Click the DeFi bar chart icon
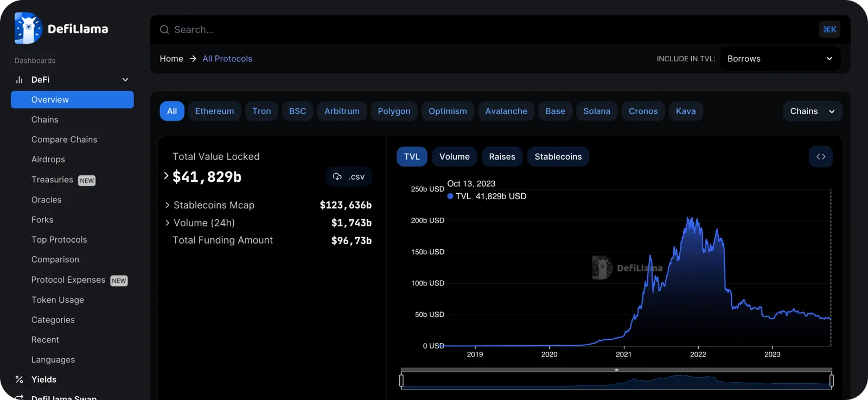This screenshot has width=868, height=400. tap(20, 80)
